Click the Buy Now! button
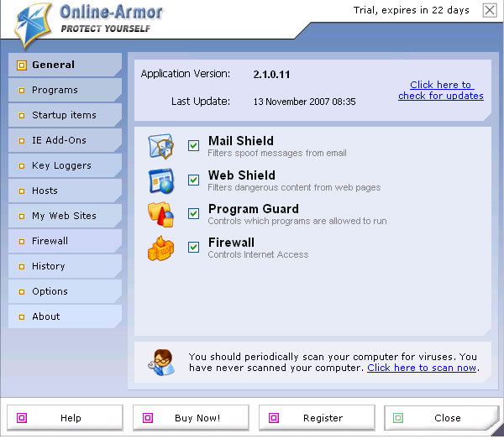The image size is (504, 439). [191, 417]
